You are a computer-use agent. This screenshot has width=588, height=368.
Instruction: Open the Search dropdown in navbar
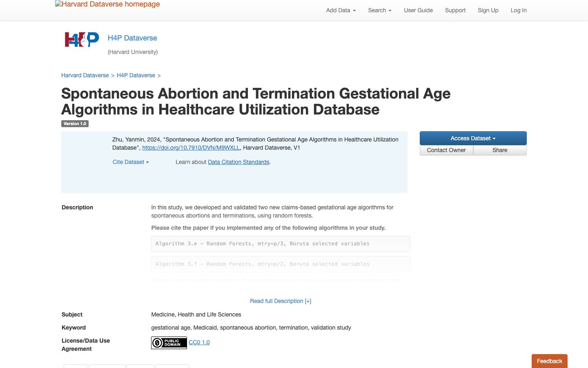(380, 10)
